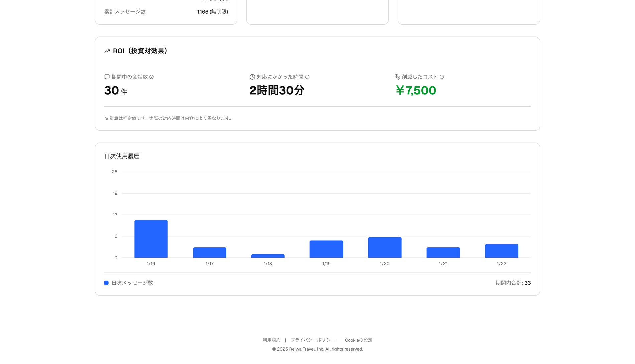Open the info tooltip for 期間中の会話数
This screenshot has height=364, width=635.
[x=152, y=77]
